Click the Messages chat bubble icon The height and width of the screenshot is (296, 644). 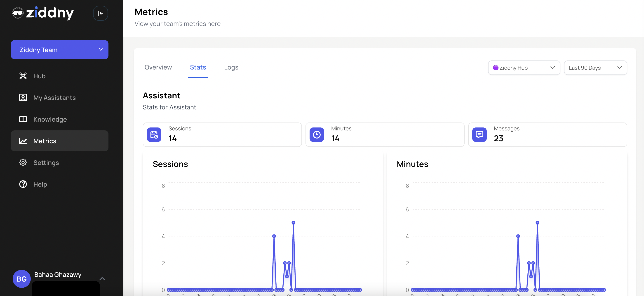click(x=479, y=135)
